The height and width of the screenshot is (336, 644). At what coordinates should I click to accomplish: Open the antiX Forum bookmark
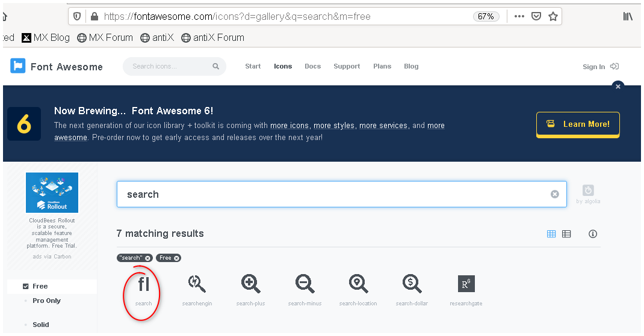(212, 38)
